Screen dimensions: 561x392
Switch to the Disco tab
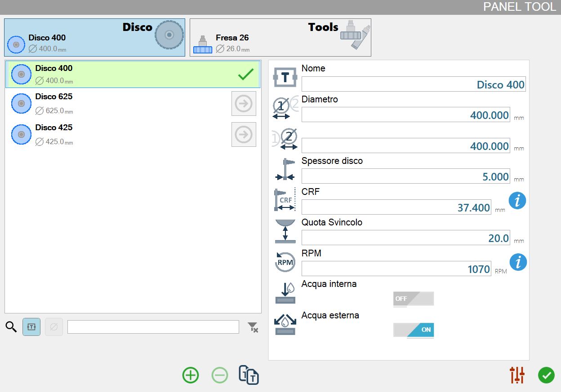pyautogui.click(x=94, y=37)
